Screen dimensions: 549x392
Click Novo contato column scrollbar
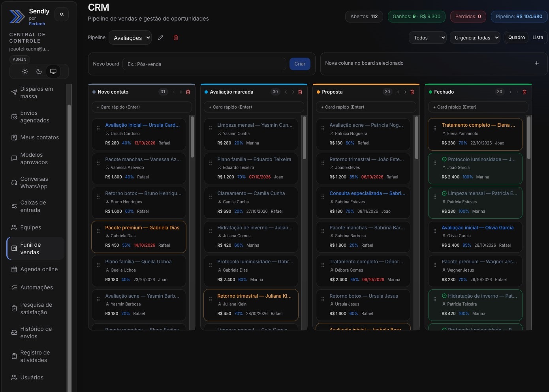(x=192, y=137)
